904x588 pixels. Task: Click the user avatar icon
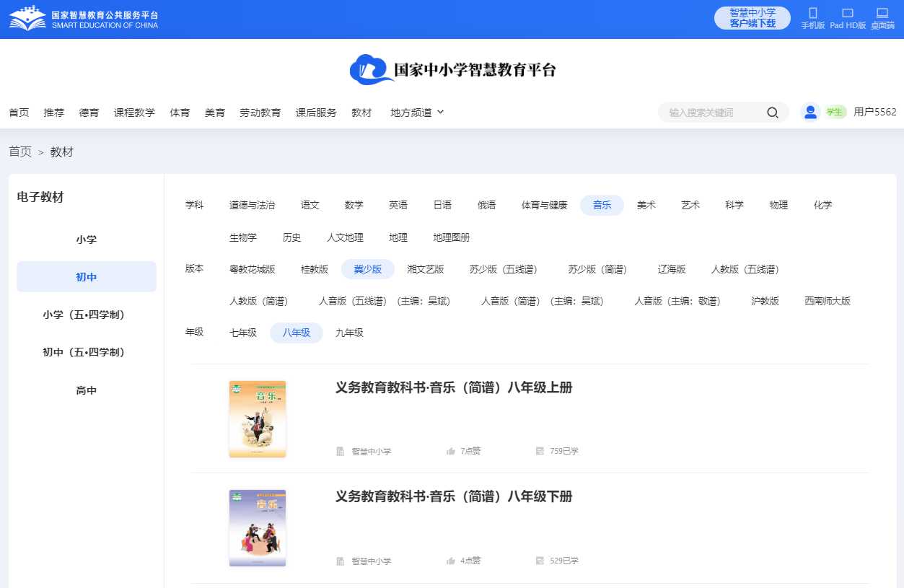[810, 112]
